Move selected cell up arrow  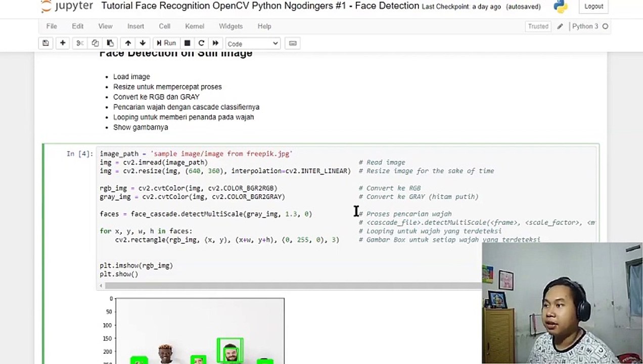[x=128, y=43]
